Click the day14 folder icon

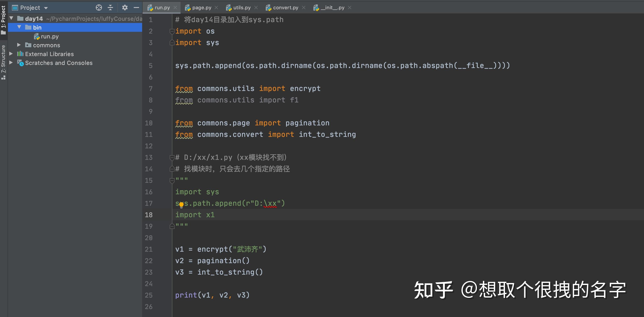point(20,19)
